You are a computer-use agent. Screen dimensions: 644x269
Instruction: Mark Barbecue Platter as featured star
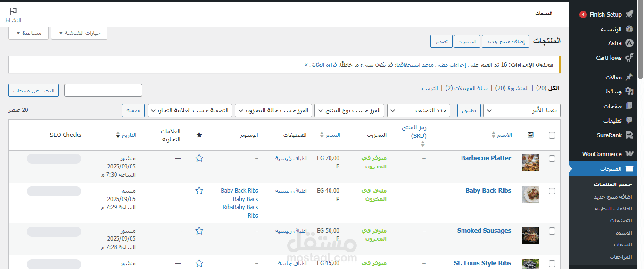pyautogui.click(x=199, y=158)
